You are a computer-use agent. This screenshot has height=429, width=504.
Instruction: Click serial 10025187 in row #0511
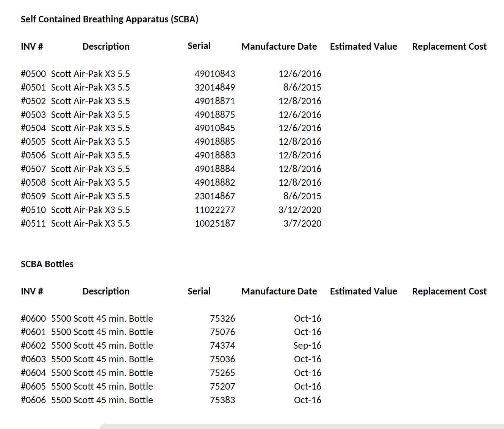point(214,224)
